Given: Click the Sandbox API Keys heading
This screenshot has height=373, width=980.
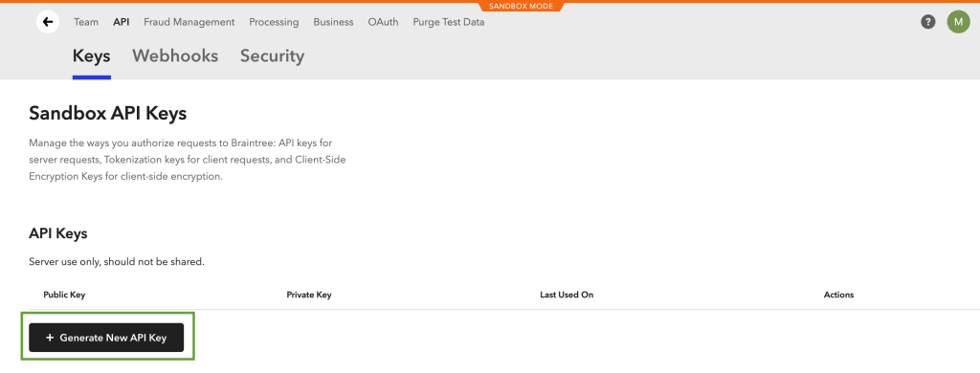Looking at the screenshot, I should coord(108,114).
